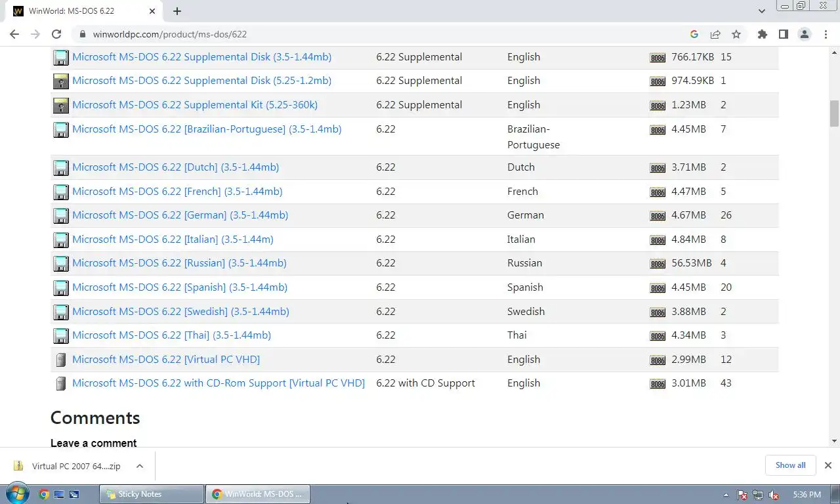Screen dimensions: 840x504
Task: Open a new browser tab
Action: coord(177,11)
